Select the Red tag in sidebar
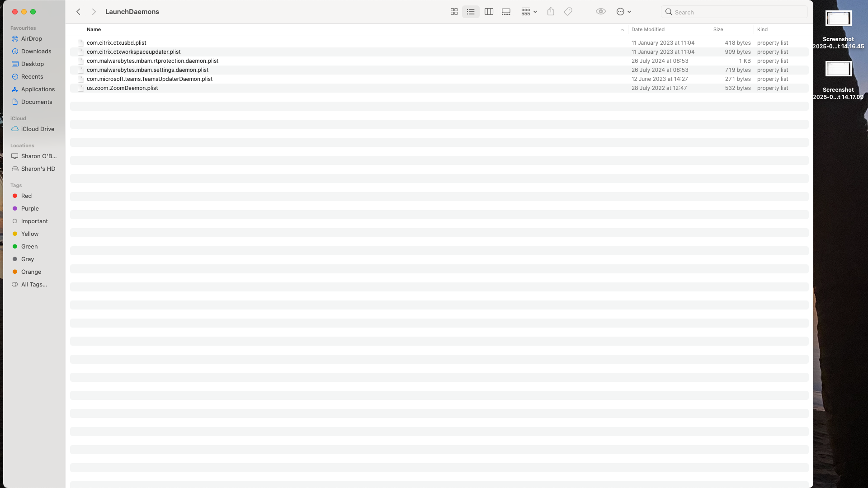The height and width of the screenshot is (488, 868). pyautogui.click(x=26, y=196)
